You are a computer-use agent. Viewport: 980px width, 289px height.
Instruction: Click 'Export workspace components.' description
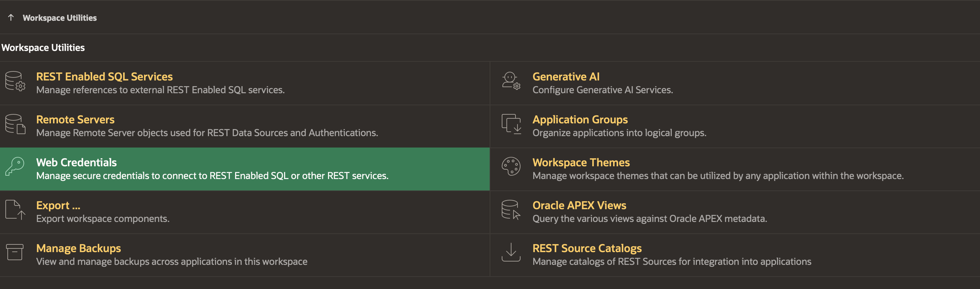tap(103, 219)
